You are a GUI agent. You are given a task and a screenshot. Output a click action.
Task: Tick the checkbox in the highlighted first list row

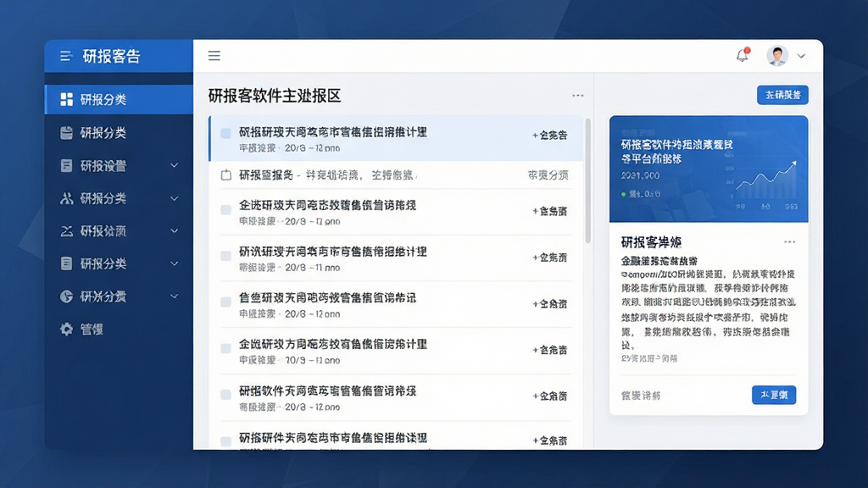[x=225, y=133]
